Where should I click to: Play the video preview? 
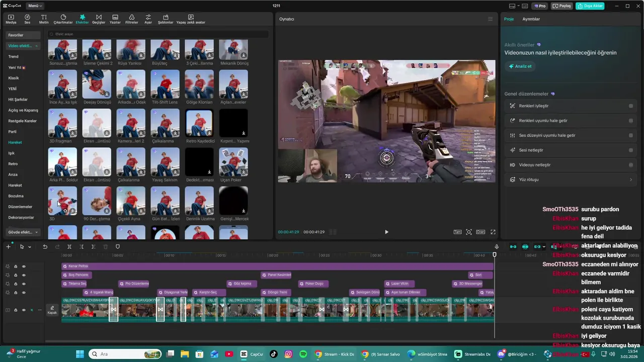click(x=386, y=232)
